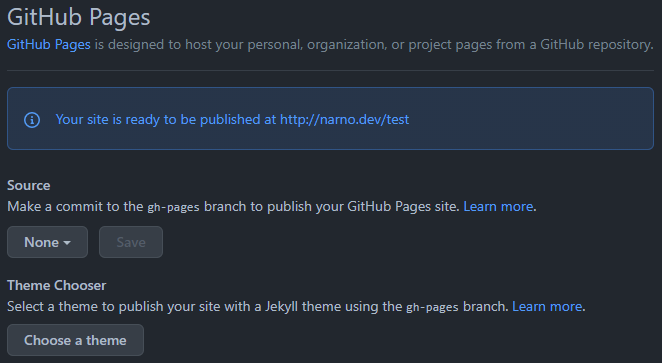Open Learn more link in Theme Chooser section
662x363 pixels.
[547, 306]
